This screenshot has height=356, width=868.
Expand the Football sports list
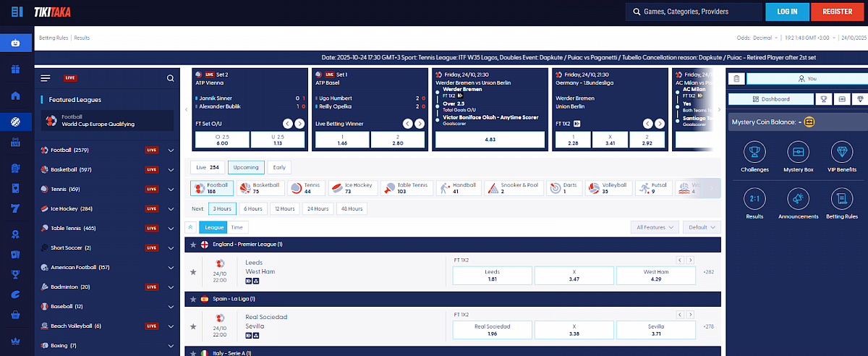pos(171,151)
